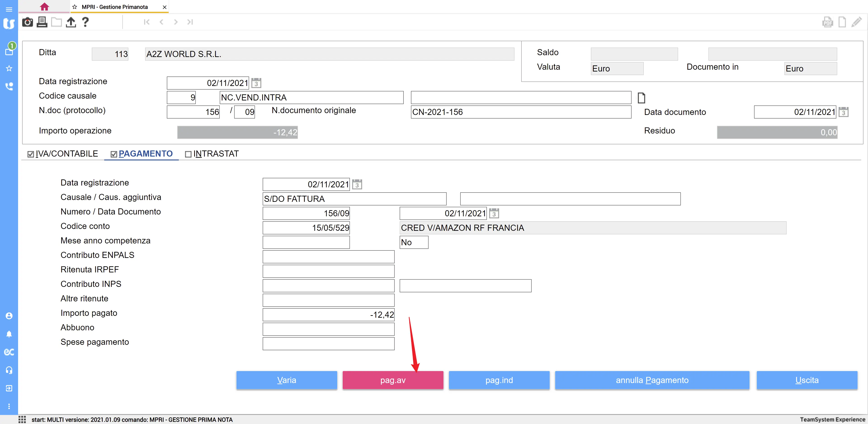The width and height of the screenshot is (868, 424).
Task: Open calendar next to Numero / Data Documento date
Action: (494, 214)
